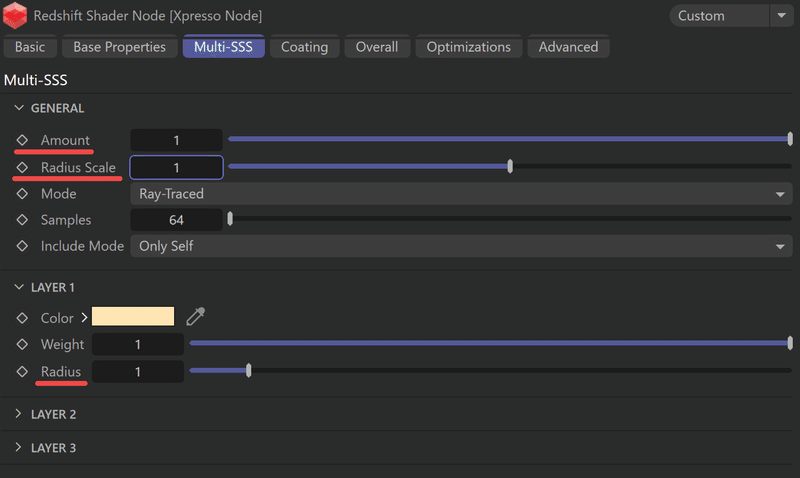Click the Samples value field showing 64
The image size is (800, 478).
[x=176, y=220]
